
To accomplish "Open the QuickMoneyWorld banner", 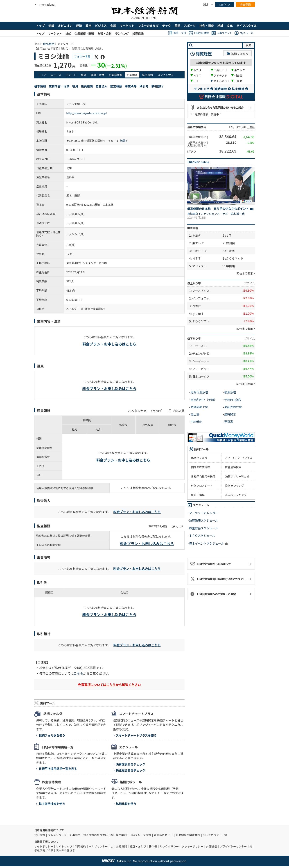I will [x=221, y=437].
